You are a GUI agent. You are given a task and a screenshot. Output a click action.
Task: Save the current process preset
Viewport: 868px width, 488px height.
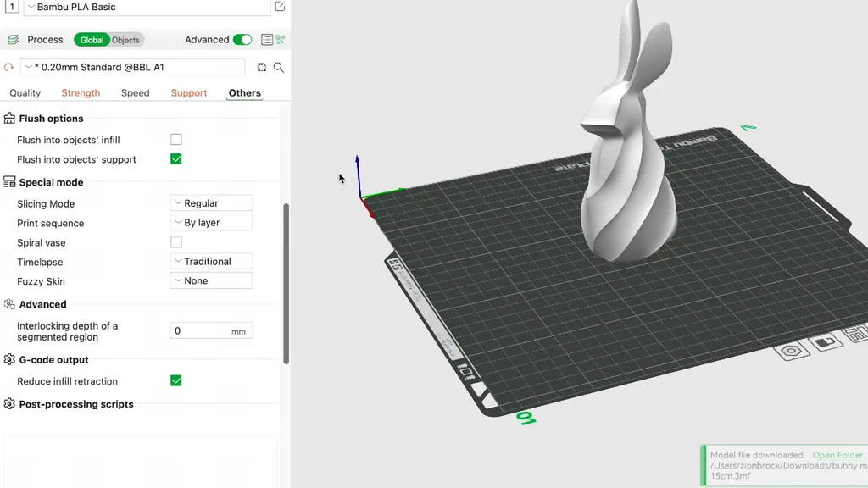262,68
